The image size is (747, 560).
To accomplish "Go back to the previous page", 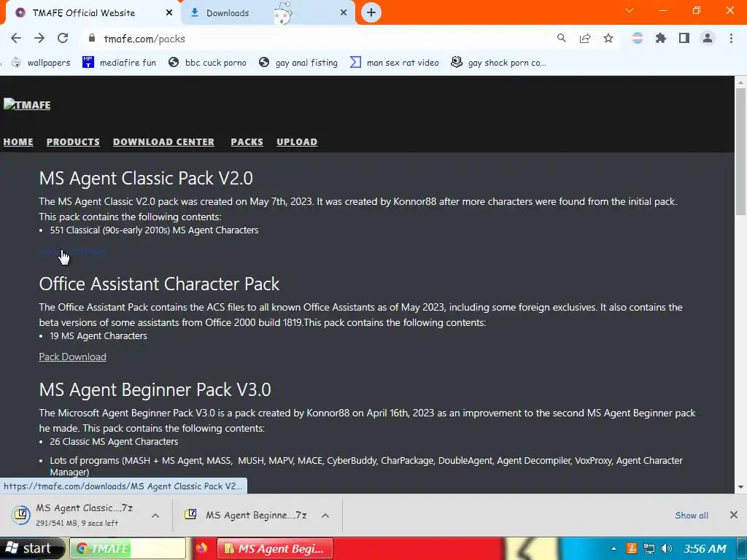I will (16, 38).
